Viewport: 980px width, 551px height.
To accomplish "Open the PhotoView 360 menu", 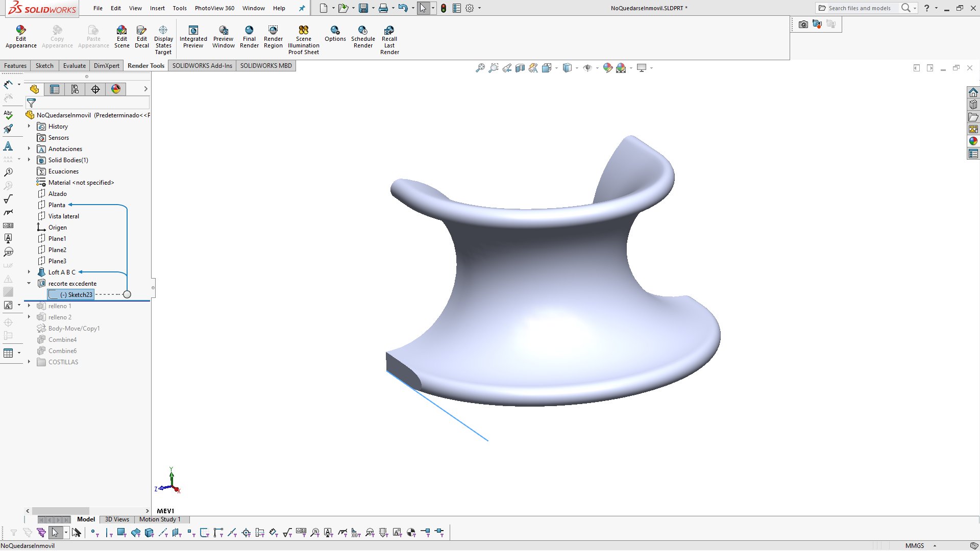I will point(214,8).
